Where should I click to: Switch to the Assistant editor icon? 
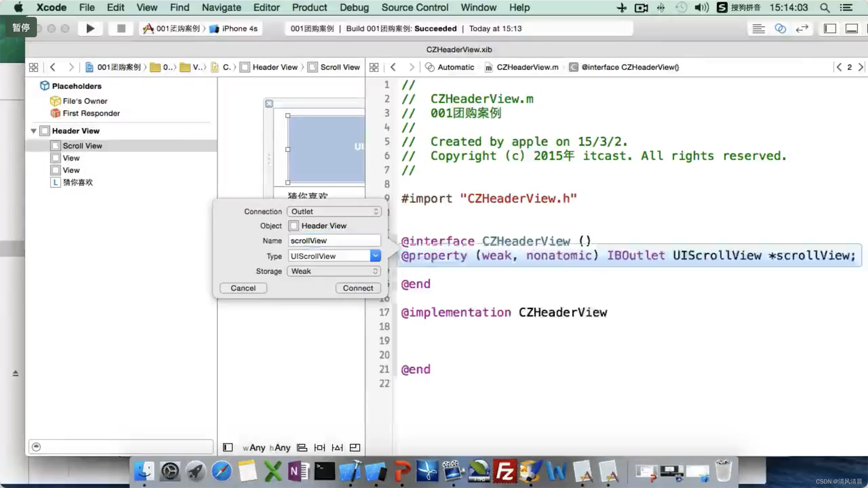pyautogui.click(x=780, y=29)
